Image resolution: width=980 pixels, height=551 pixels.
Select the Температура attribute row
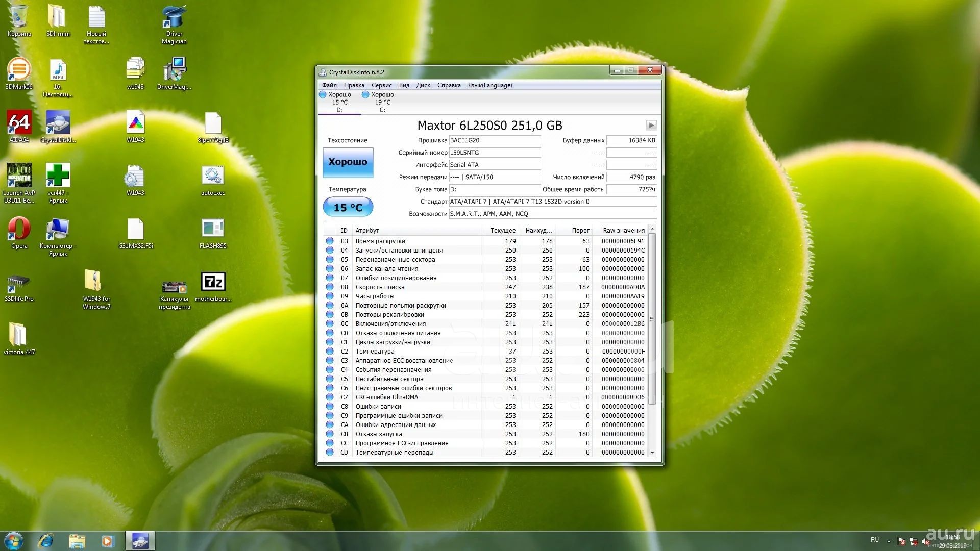click(x=485, y=352)
